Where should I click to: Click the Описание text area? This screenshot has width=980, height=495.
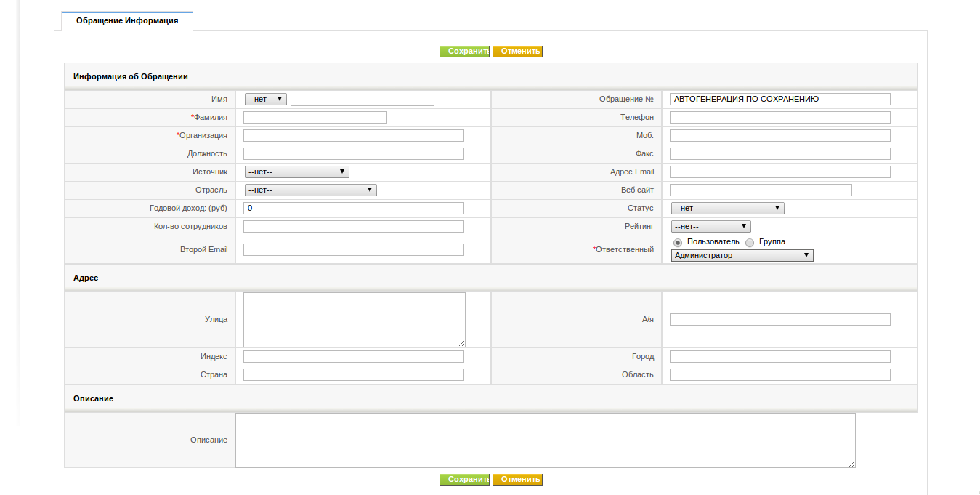tap(546, 440)
